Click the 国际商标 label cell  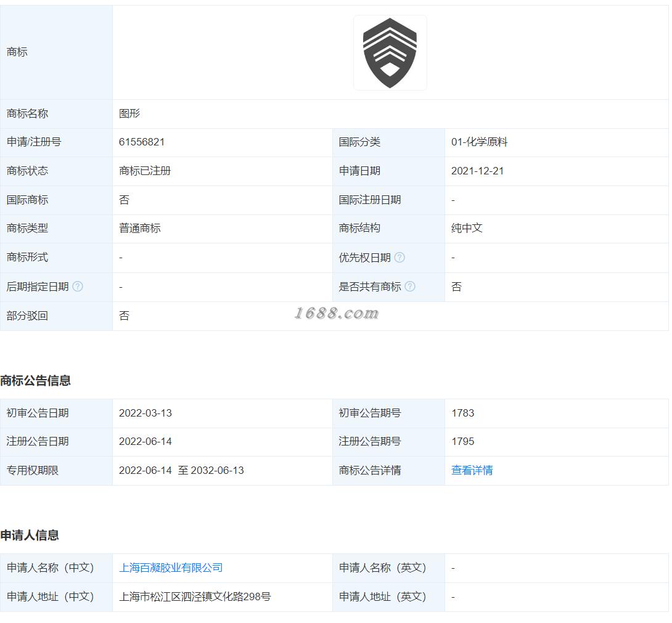56,200
